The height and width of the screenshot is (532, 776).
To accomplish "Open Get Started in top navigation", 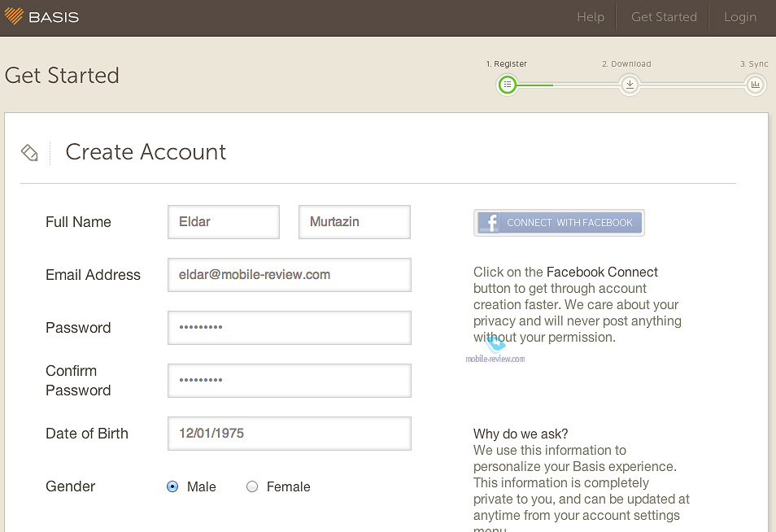I will click(664, 17).
